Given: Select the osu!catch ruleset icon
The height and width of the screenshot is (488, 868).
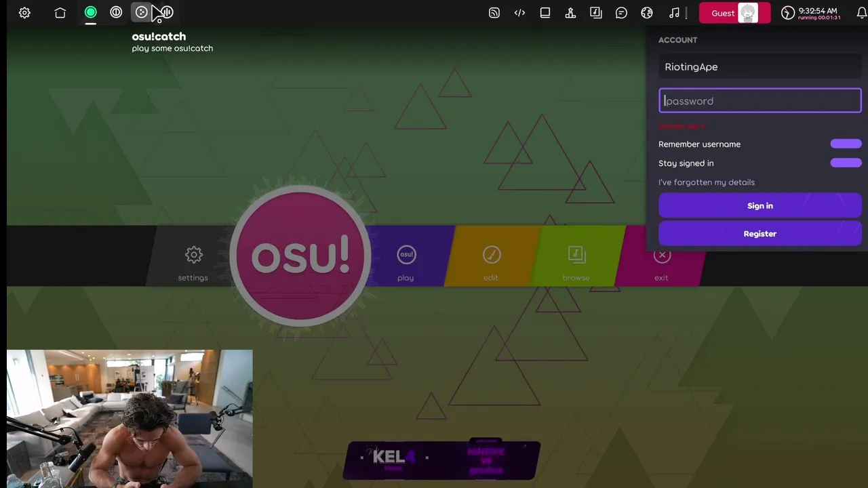Looking at the screenshot, I should click(141, 12).
